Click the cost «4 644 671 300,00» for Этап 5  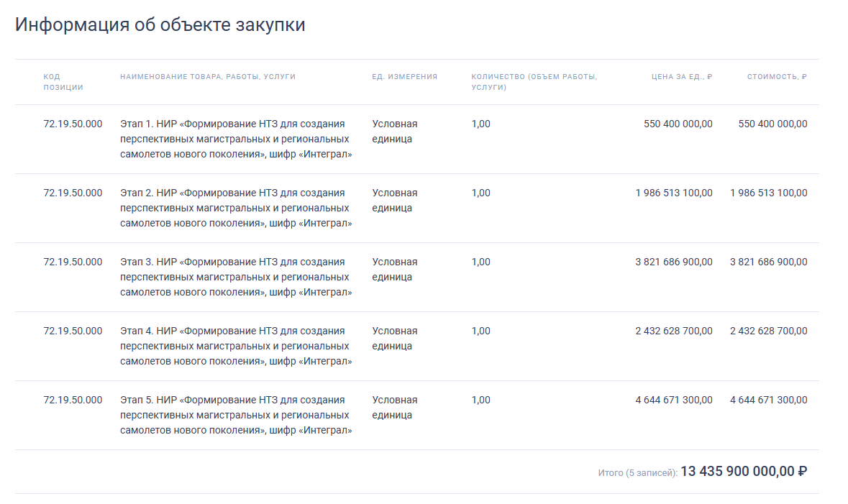pyautogui.click(x=769, y=400)
